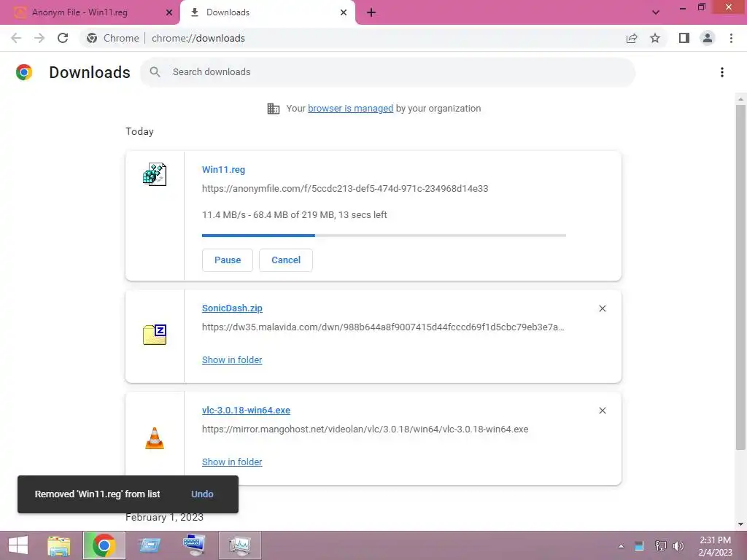Open the blue window taskbar app
747x560 pixels.
150,545
